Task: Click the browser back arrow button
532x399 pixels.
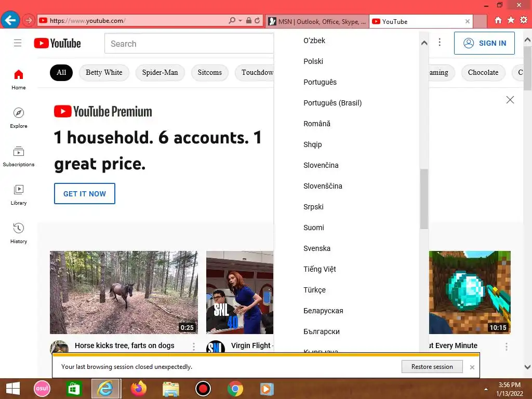Action: pos(10,20)
